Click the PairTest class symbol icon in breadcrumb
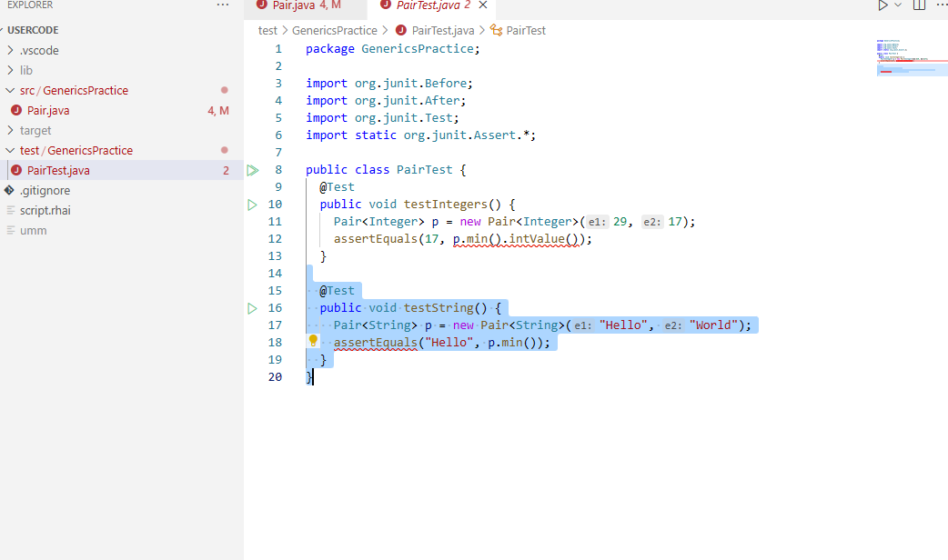 (x=497, y=30)
